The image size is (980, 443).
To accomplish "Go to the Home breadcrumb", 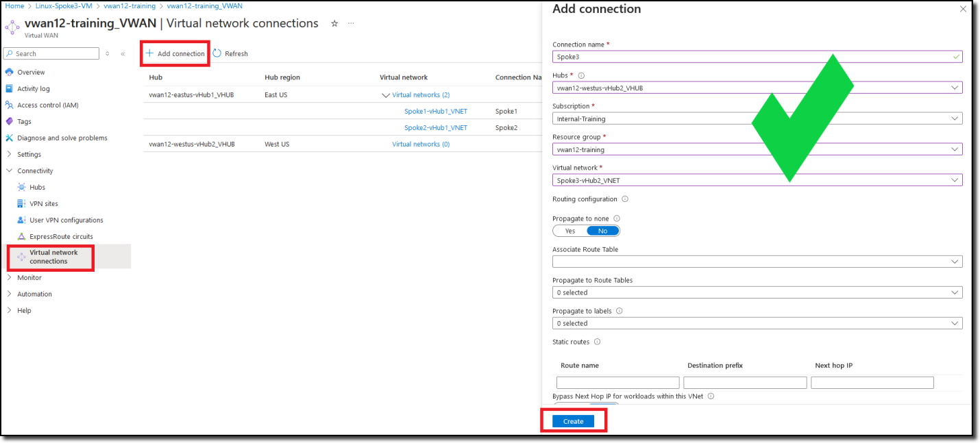I will tap(14, 5).
